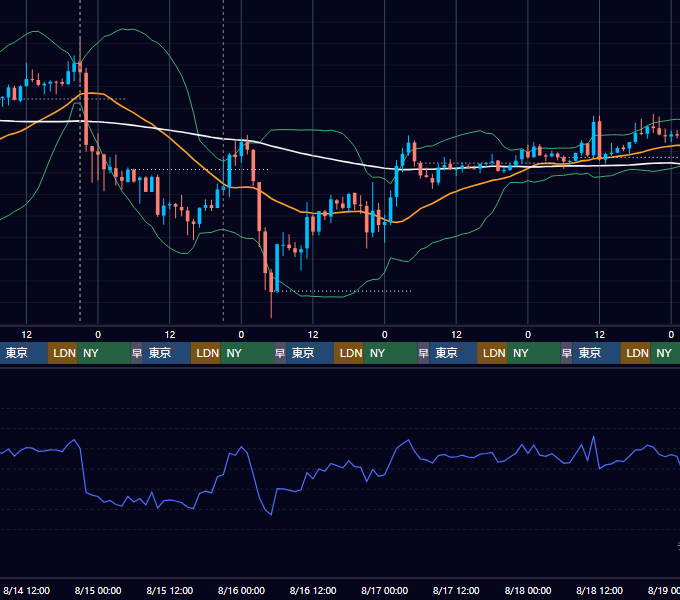Click the 東京 session label spanning 8/16 12:00
This screenshot has width=680, height=600.
pyautogui.click(x=310, y=353)
